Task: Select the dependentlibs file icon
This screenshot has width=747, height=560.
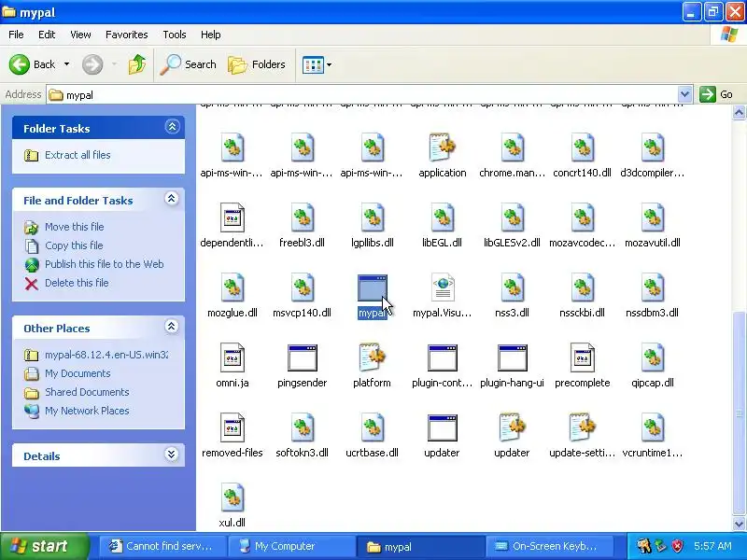Action: [x=232, y=217]
